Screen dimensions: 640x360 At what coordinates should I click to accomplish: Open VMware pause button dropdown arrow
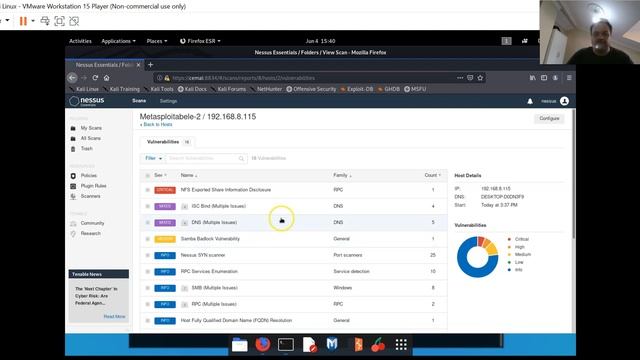[x=33, y=21]
